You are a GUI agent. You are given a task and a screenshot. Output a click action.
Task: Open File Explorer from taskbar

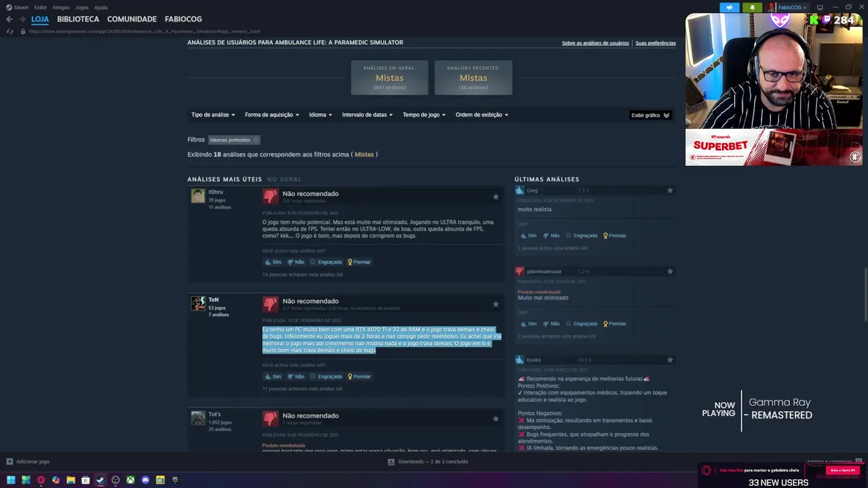click(x=71, y=480)
